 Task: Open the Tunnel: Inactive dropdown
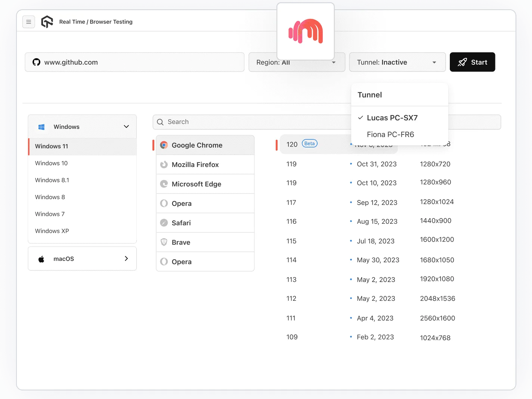(x=397, y=62)
